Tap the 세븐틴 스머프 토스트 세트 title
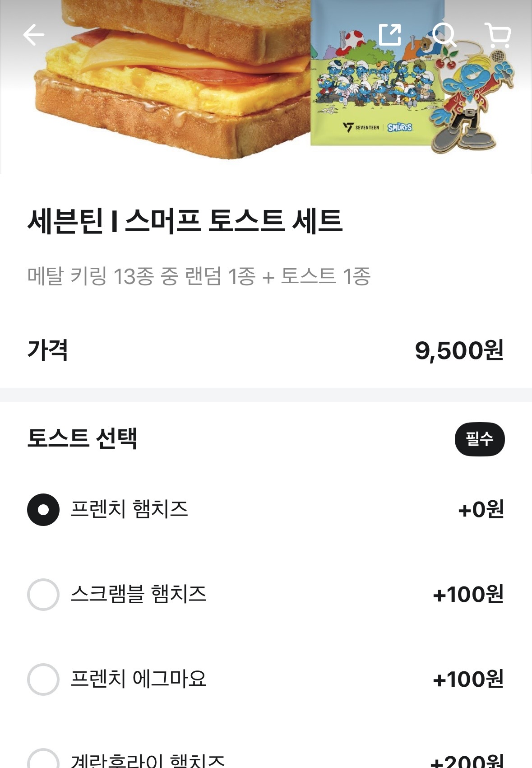Viewport: 532px width, 768px height. pos(185,221)
